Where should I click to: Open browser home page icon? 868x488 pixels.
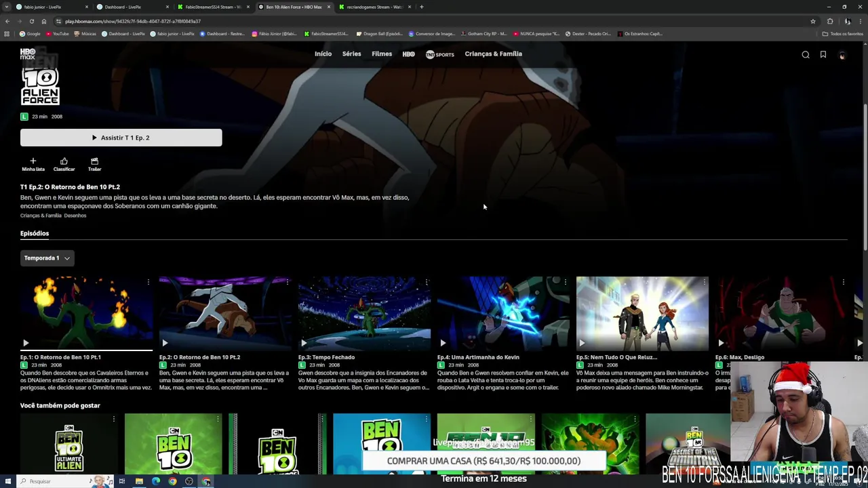[44, 21]
